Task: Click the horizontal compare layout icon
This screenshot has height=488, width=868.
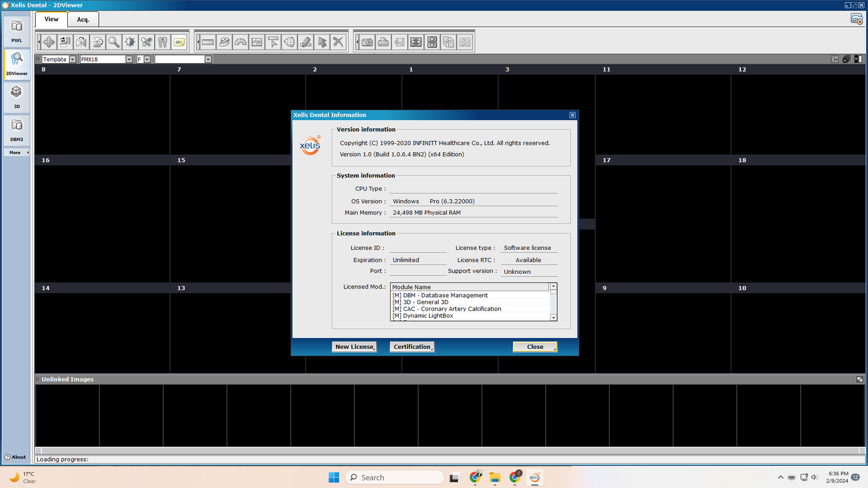Action: [x=416, y=42]
